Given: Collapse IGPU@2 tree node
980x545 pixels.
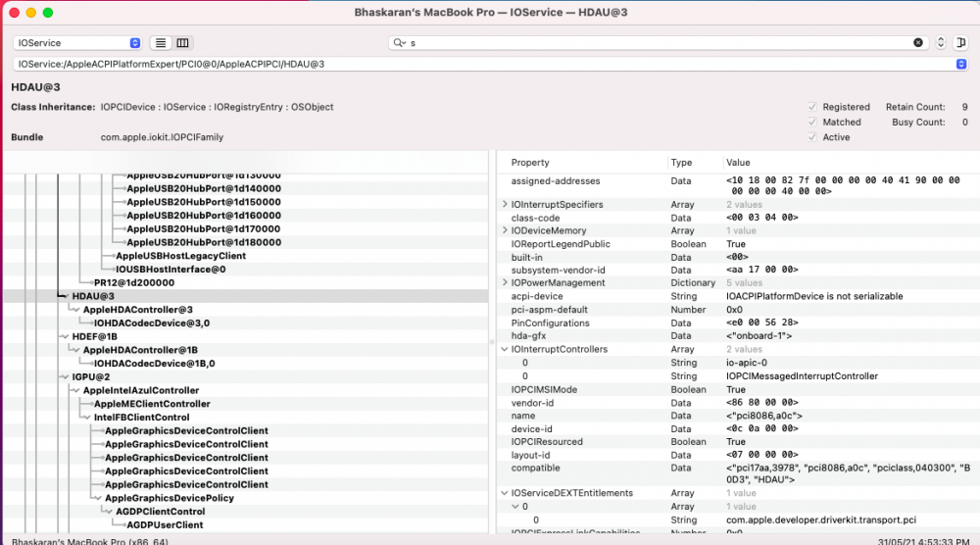Looking at the screenshot, I should point(65,376).
